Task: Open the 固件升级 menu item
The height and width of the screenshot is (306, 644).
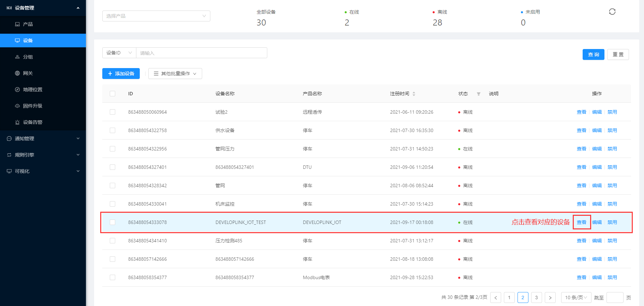Action: (43, 106)
